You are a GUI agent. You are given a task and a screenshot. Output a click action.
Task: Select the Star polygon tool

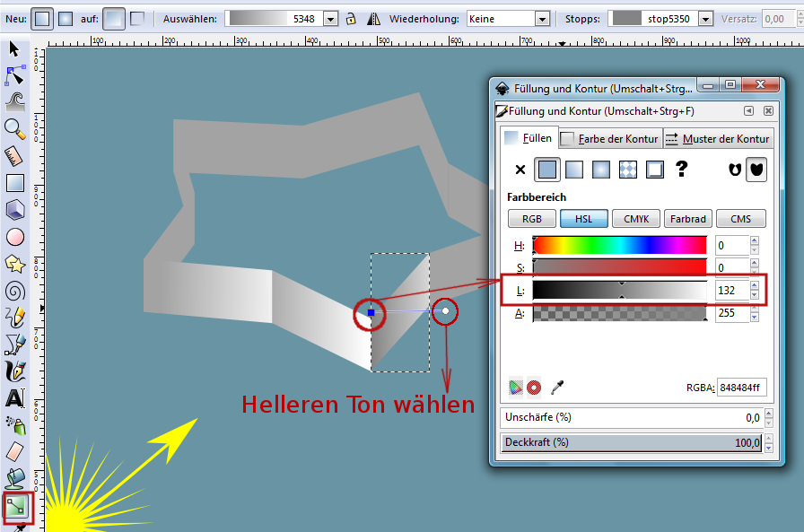pos(15,264)
